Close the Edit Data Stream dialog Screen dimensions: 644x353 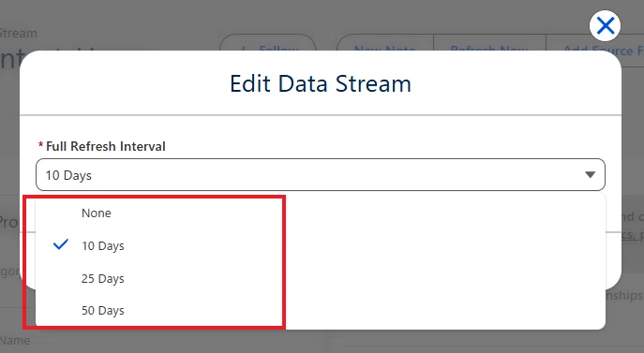pyautogui.click(x=605, y=26)
